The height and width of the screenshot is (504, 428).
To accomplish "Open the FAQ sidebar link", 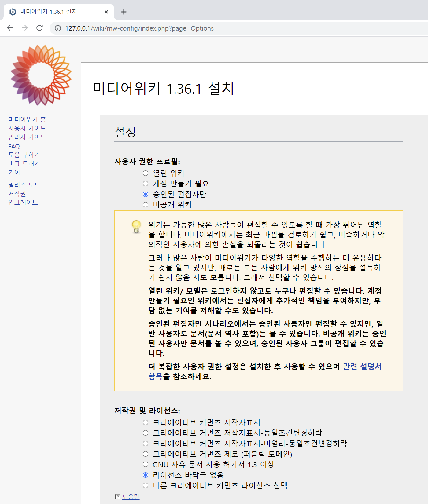I will (x=14, y=146).
